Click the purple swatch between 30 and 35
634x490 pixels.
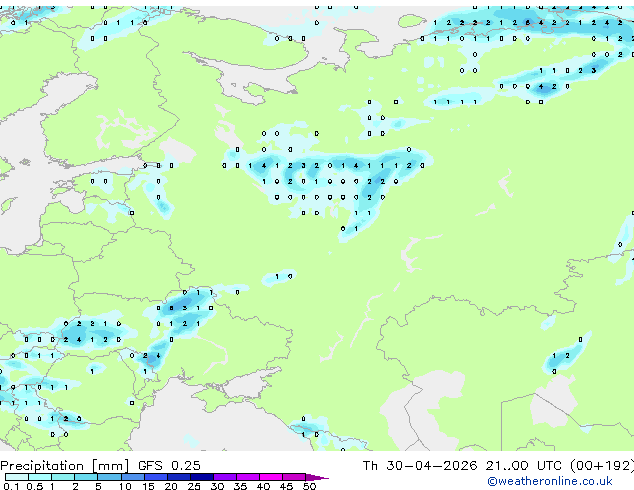click(224, 477)
